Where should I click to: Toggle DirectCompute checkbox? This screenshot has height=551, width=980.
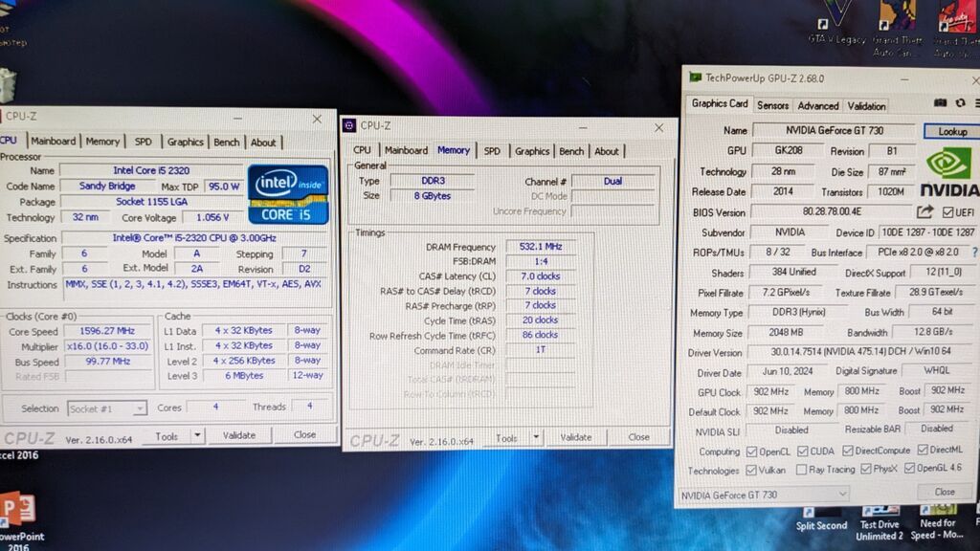(x=848, y=450)
